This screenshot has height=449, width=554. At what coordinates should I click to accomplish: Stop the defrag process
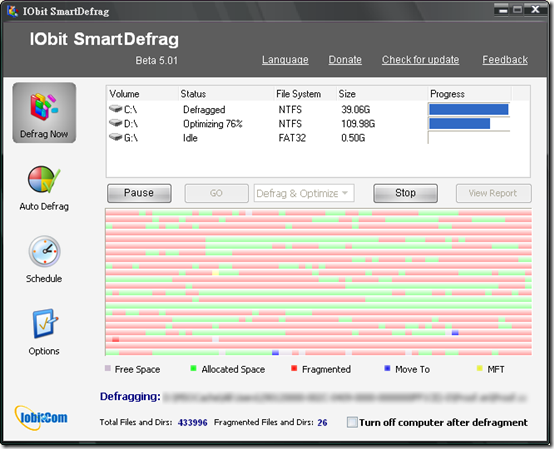pyautogui.click(x=405, y=193)
